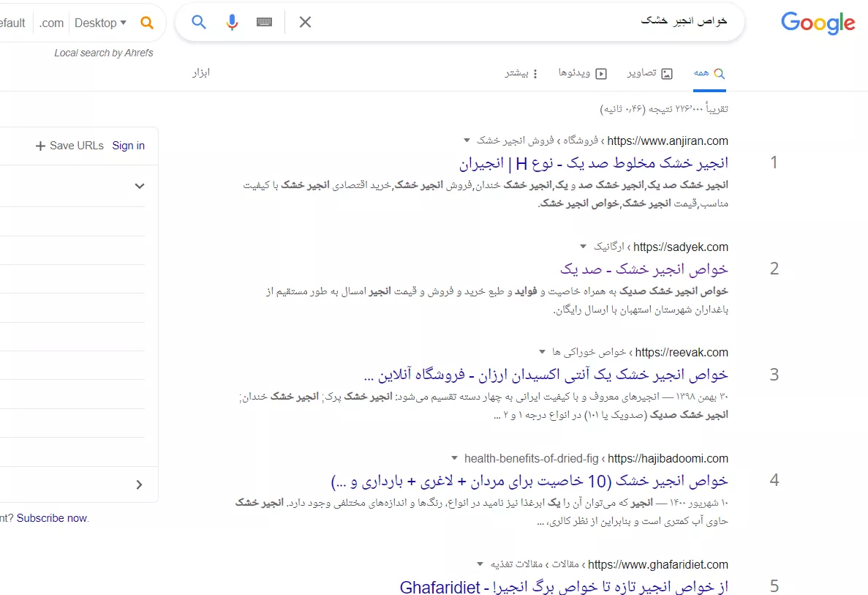Open the بیشتر (More) menu
This screenshot has height=595, width=868.
(x=521, y=73)
